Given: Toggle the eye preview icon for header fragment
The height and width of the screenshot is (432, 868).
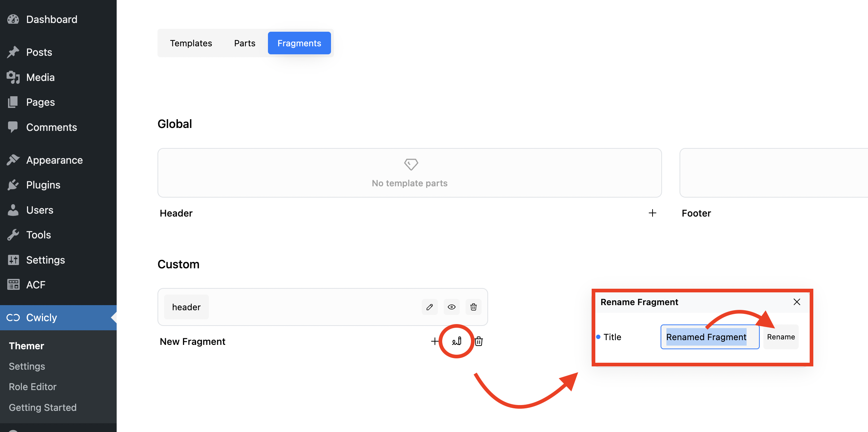Looking at the screenshot, I should pyautogui.click(x=451, y=307).
